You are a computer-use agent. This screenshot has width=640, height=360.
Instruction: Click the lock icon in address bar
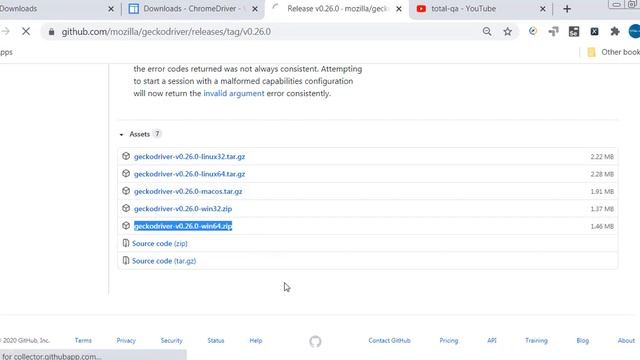(x=51, y=31)
